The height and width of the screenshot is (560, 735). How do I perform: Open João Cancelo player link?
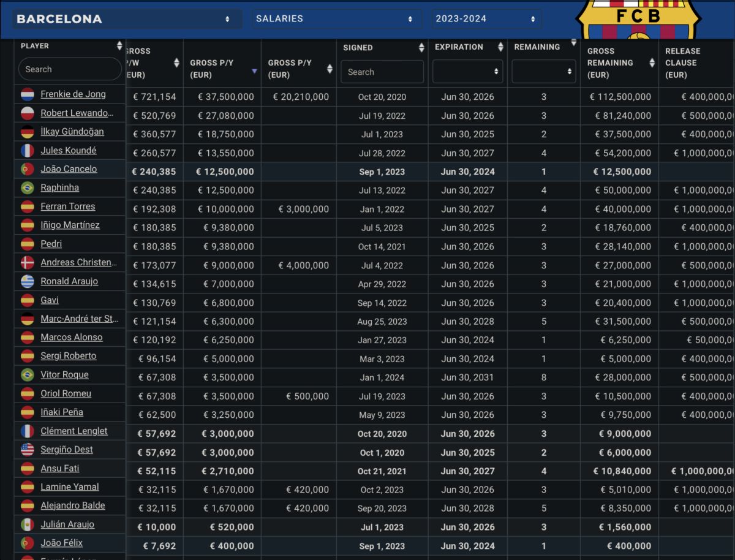pos(69,169)
